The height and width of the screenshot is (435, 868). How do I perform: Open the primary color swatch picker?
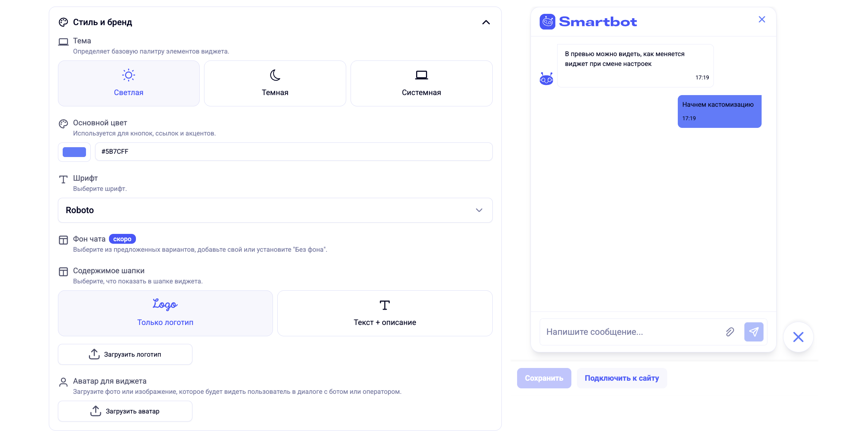[x=74, y=152]
